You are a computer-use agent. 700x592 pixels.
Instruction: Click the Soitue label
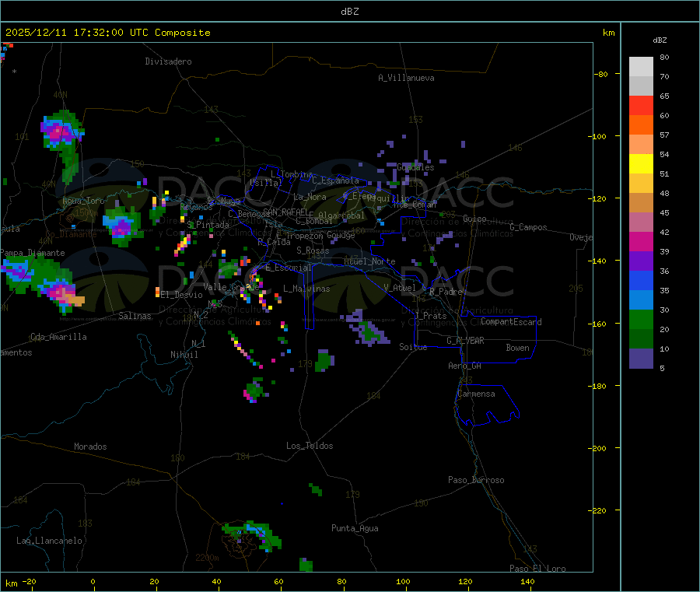(413, 347)
